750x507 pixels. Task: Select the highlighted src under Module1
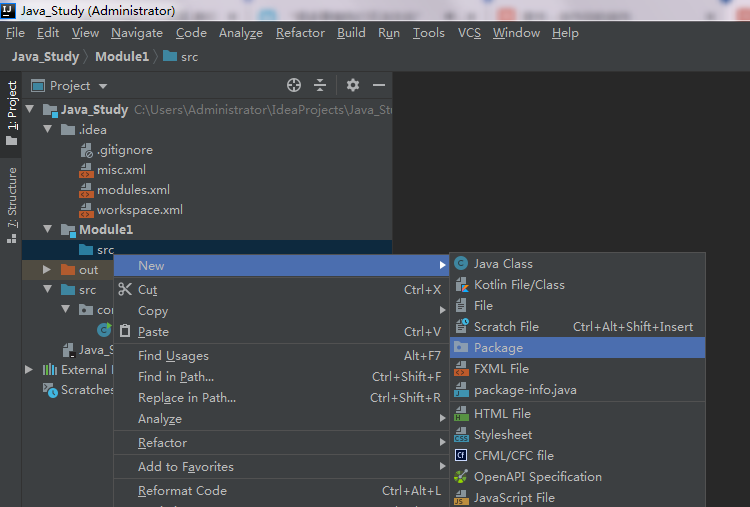[207, 249]
